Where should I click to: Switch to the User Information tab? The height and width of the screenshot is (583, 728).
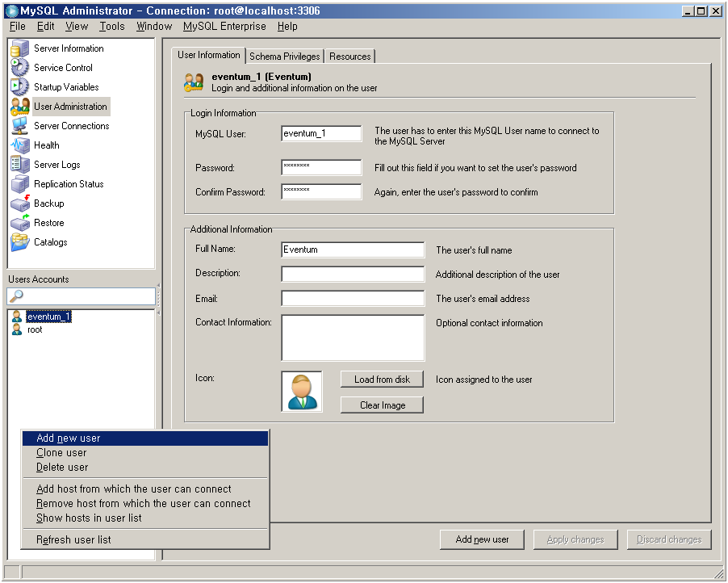tap(208, 55)
